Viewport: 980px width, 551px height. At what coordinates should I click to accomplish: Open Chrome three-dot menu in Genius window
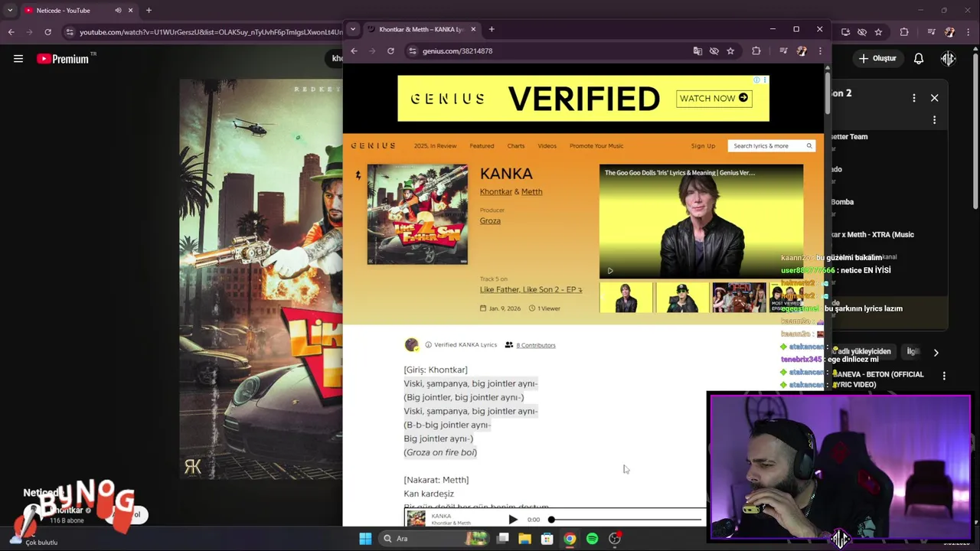click(820, 51)
